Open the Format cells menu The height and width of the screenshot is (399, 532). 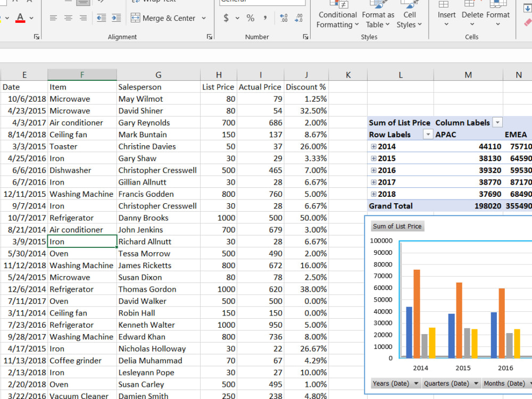498,15
